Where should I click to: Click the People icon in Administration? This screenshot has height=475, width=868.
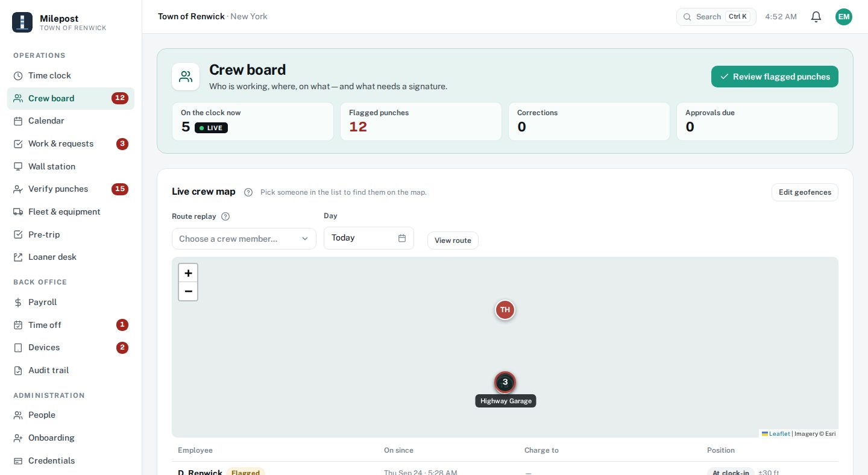point(18,415)
